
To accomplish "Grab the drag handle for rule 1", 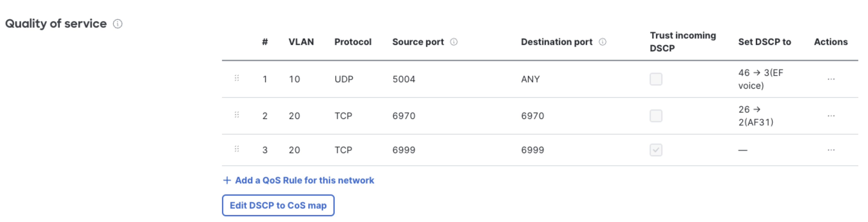I will pyautogui.click(x=237, y=78).
